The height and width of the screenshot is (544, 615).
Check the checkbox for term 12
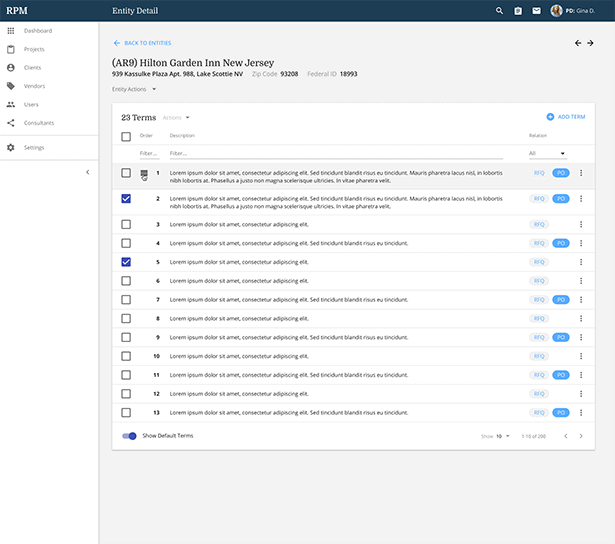(126, 394)
